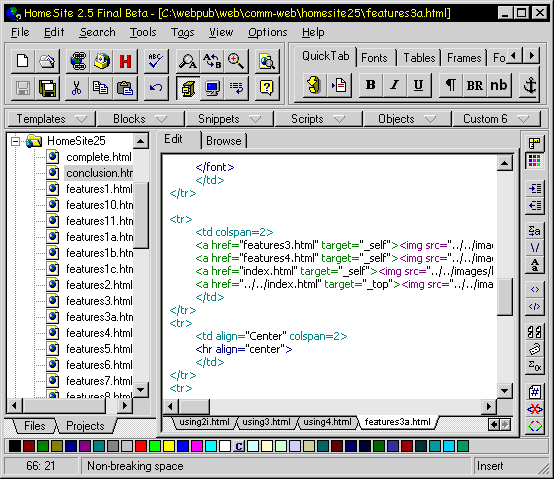Open the Scripts dropdown
This screenshot has width=554, height=479.
click(x=319, y=119)
